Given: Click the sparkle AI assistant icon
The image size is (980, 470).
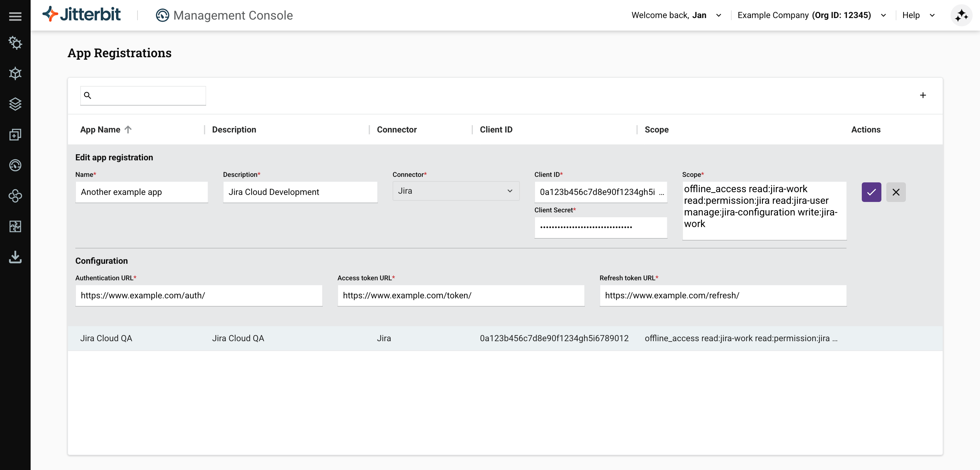Looking at the screenshot, I should pyautogui.click(x=961, y=15).
